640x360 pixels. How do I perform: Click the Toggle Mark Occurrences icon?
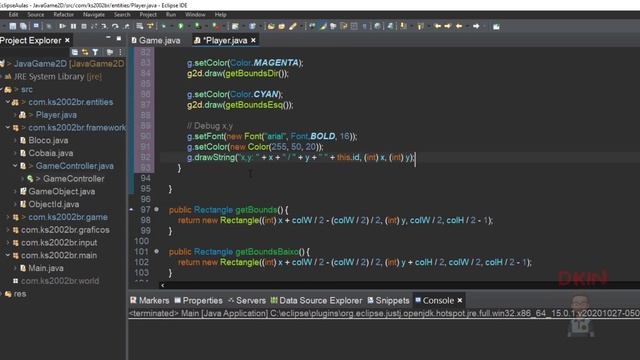323,26
